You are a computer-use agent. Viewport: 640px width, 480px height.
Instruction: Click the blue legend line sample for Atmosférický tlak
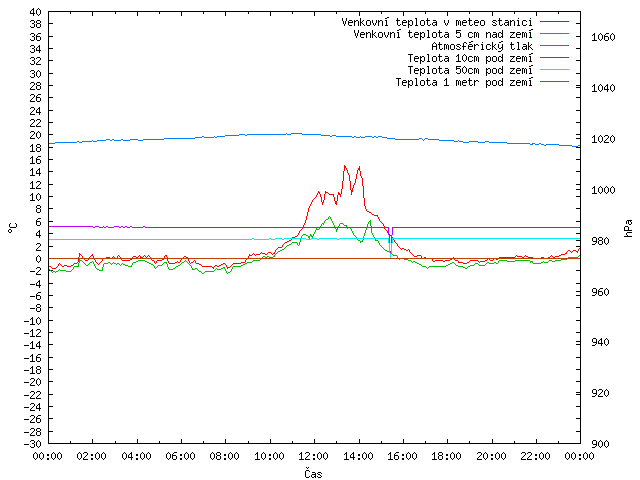click(x=554, y=45)
